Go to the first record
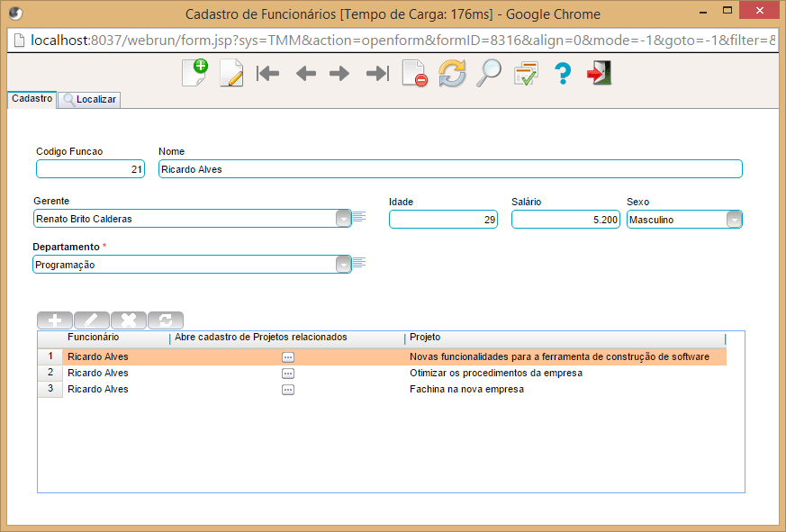Viewport: 786px width, 532px height. click(x=268, y=74)
